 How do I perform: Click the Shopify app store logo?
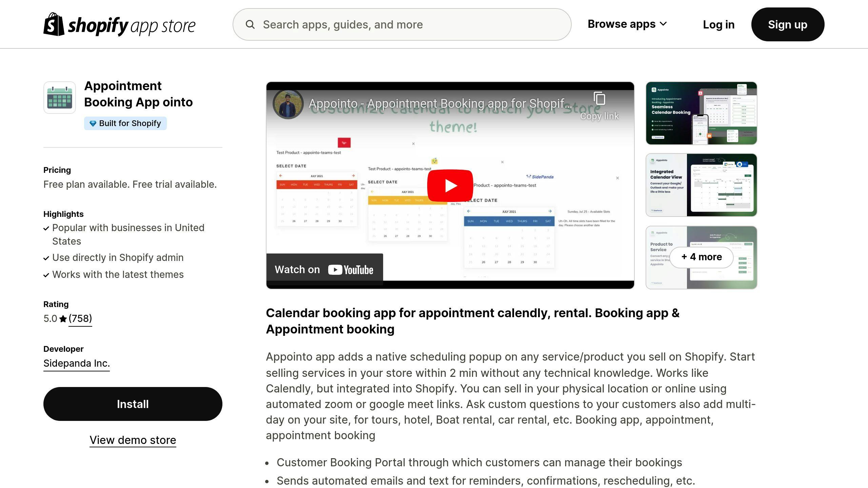pyautogui.click(x=119, y=24)
